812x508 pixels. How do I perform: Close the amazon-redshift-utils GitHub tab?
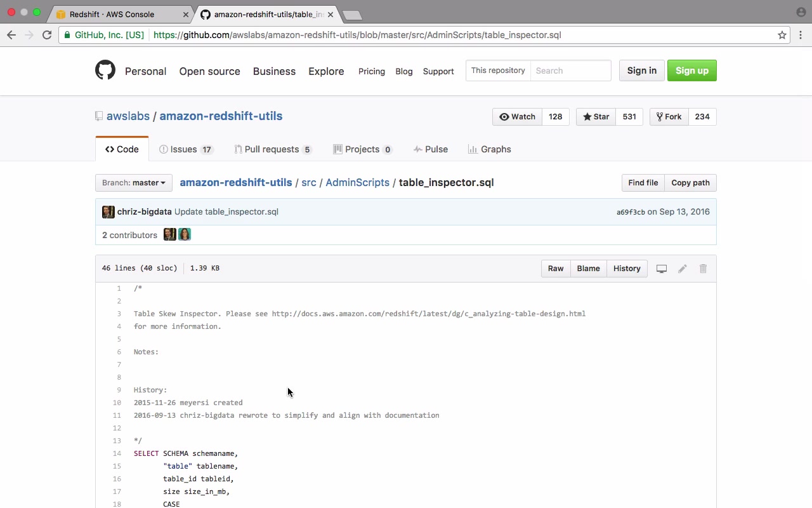(x=331, y=14)
